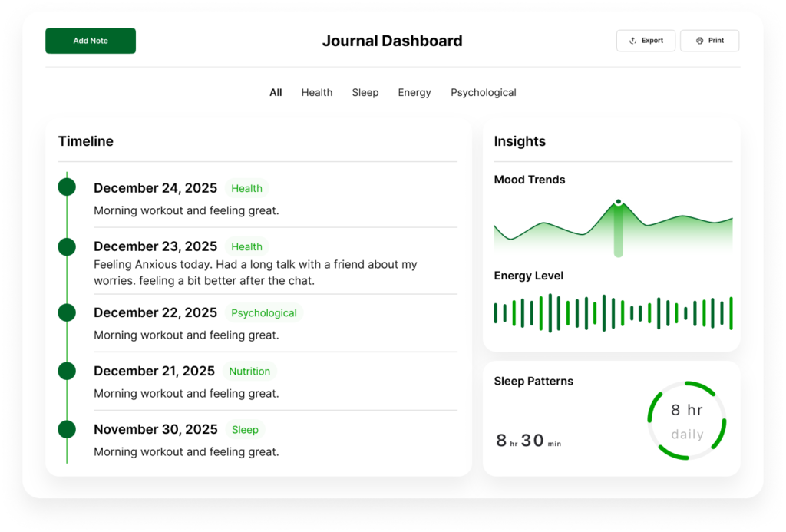Click the November 30 timeline dot
Screen dimensions: 786x532
[x=67, y=429]
